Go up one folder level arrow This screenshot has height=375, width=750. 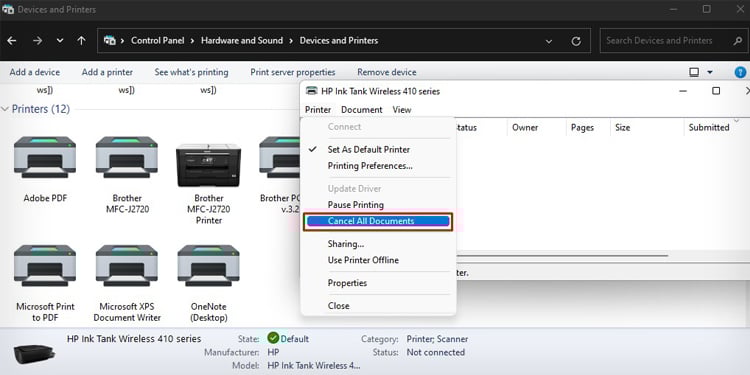click(x=81, y=41)
